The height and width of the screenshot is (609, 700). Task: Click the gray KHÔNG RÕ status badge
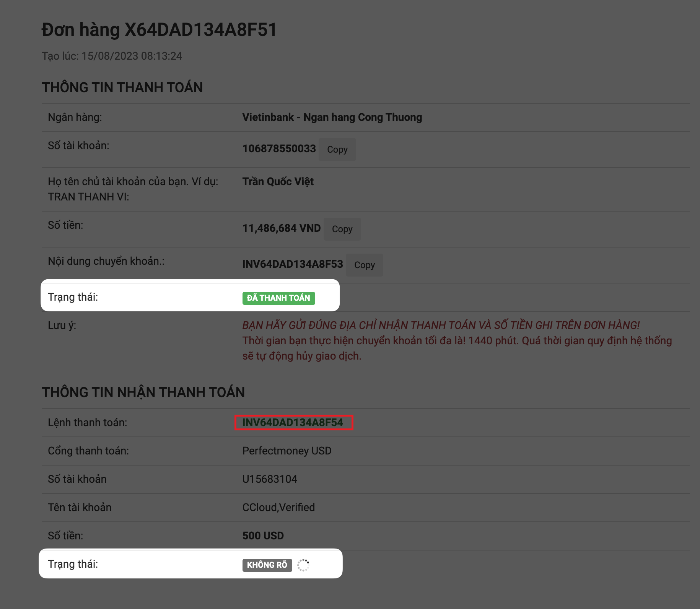(267, 565)
